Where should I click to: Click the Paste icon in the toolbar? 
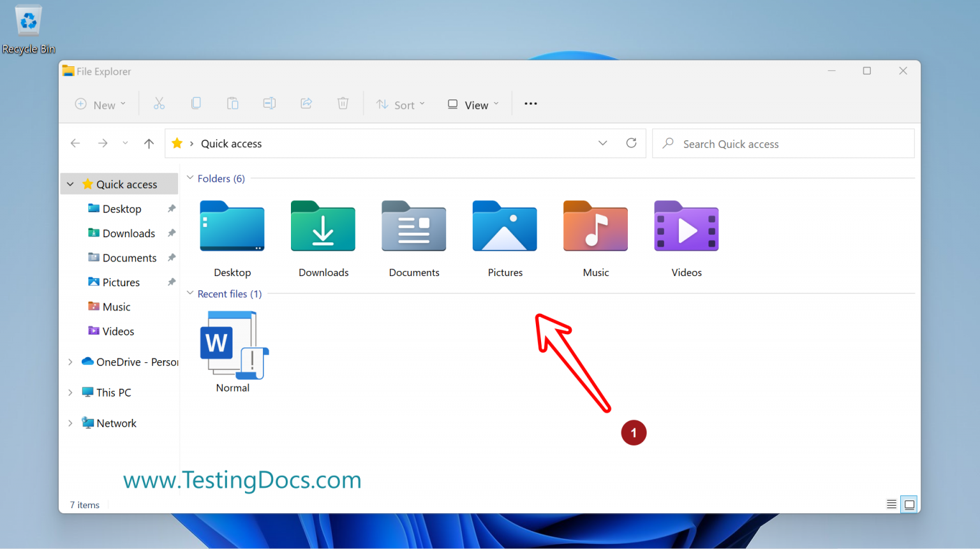232,103
